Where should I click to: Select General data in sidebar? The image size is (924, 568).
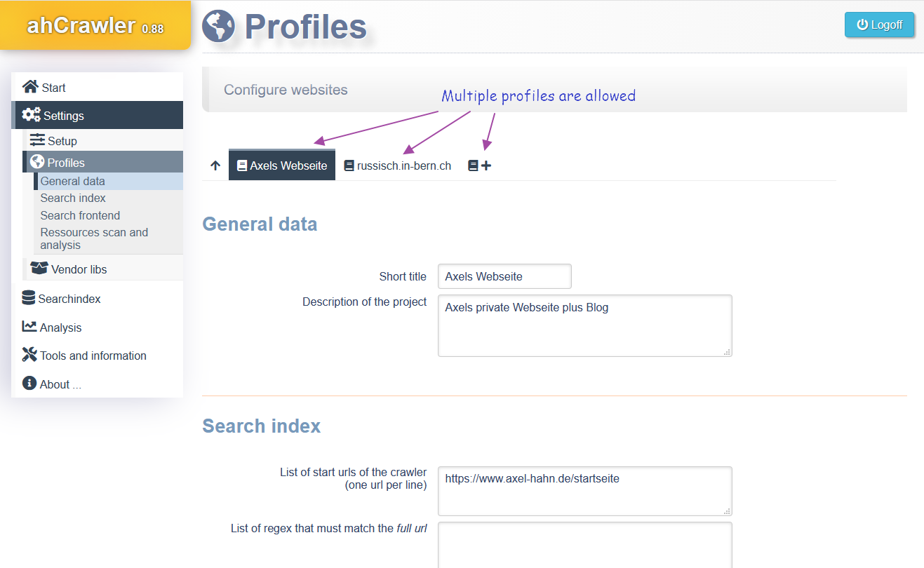click(73, 181)
